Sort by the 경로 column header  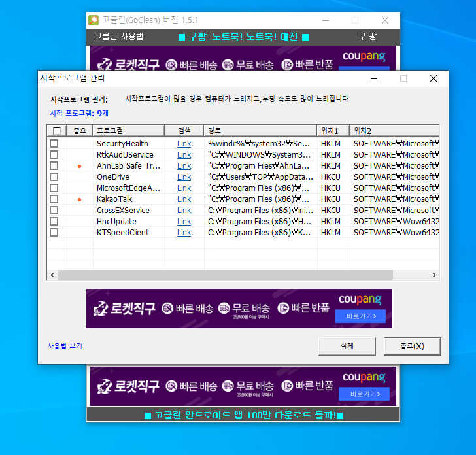(260, 131)
